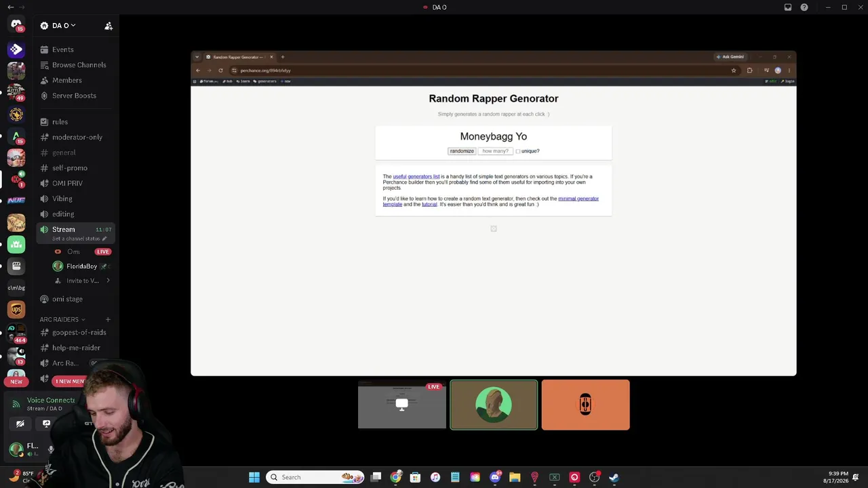Click the Discord back navigation arrow
This screenshot has width=868, height=488.
(10, 7)
